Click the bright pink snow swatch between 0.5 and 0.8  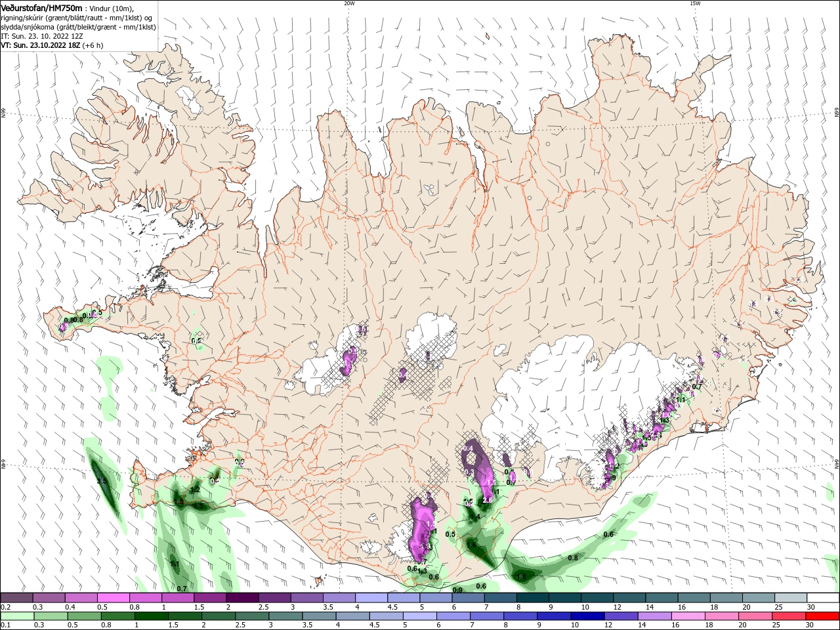coord(113,598)
